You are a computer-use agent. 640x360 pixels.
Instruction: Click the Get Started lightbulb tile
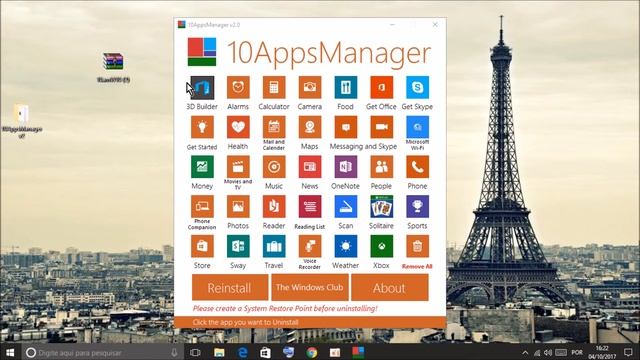202,127
